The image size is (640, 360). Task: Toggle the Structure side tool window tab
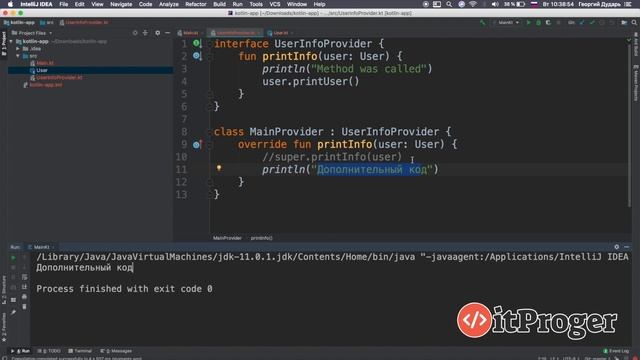(4, 290)
